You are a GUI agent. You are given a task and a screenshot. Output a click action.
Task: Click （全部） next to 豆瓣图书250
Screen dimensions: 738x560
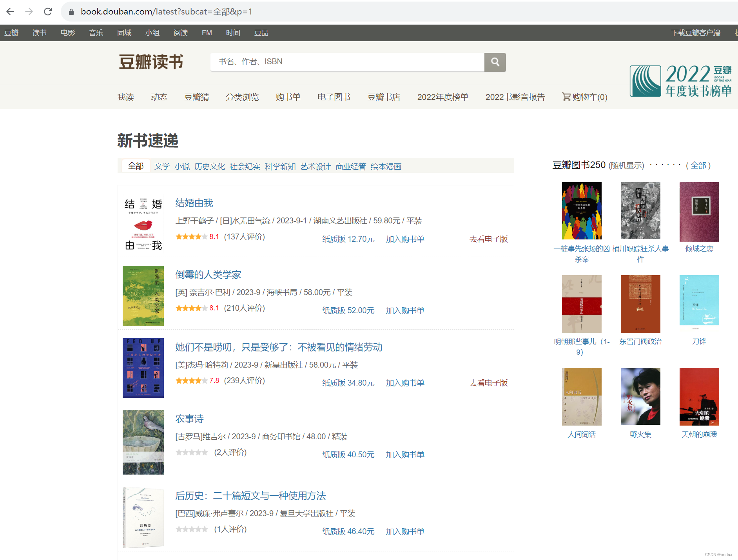pyautogui.click(x=698, y=165)
